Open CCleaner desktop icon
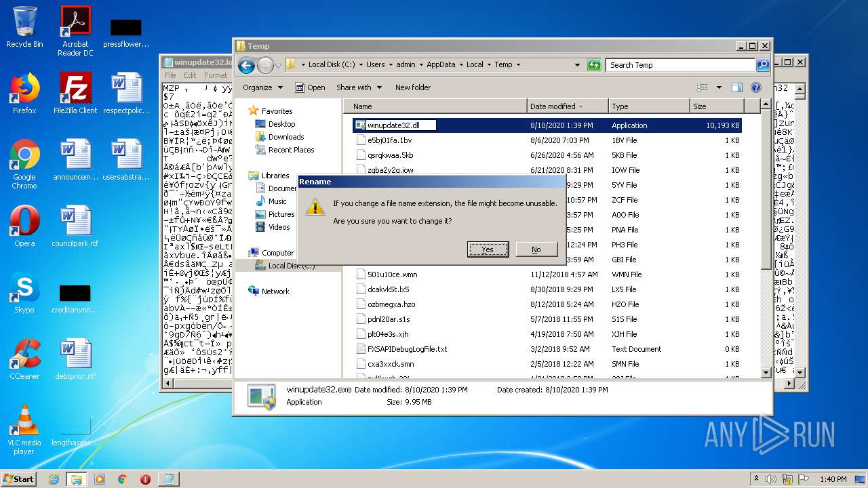Screen dimensions: 868x488 click(x=24, y=359)
